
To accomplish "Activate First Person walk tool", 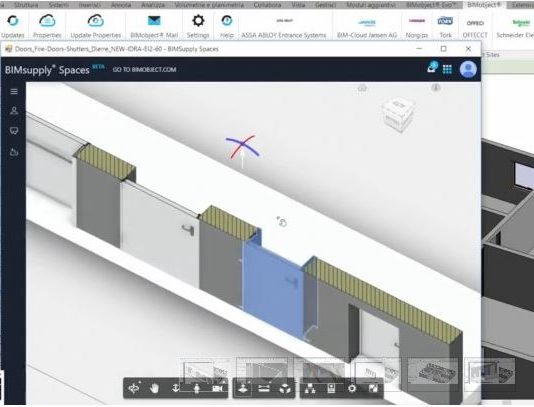I will click(x=197, y=388).
